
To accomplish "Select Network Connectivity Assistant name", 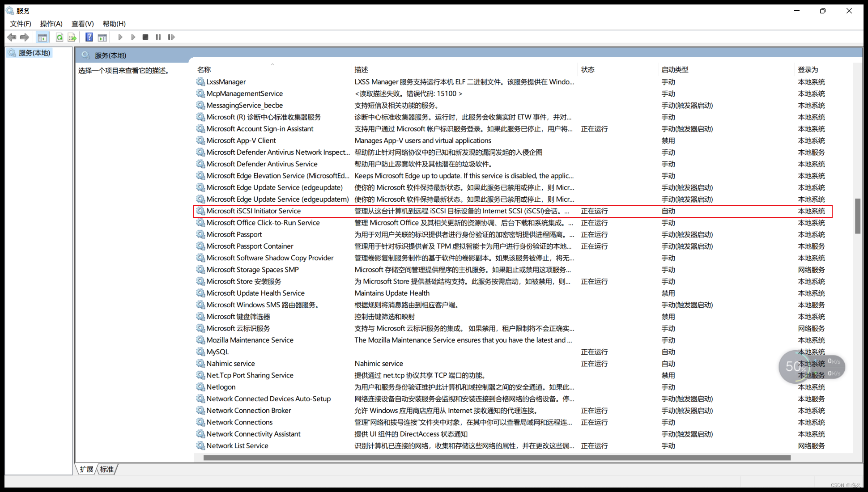I will (x=253, y=434).
